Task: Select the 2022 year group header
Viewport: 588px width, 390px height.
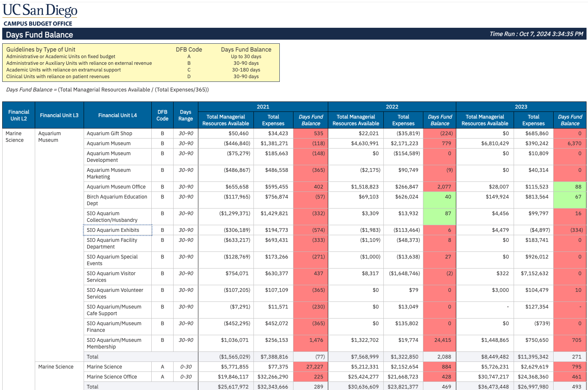Action: point(392,107)
